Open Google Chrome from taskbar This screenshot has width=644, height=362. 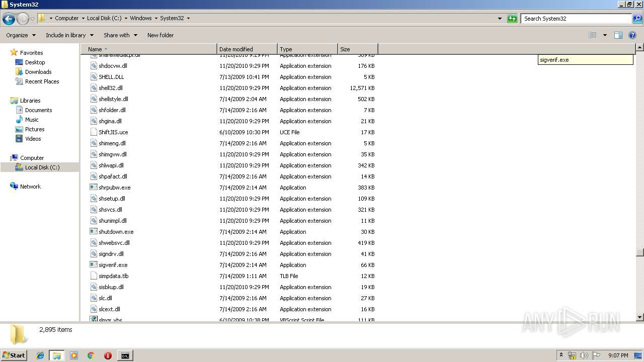coord(91,355)
